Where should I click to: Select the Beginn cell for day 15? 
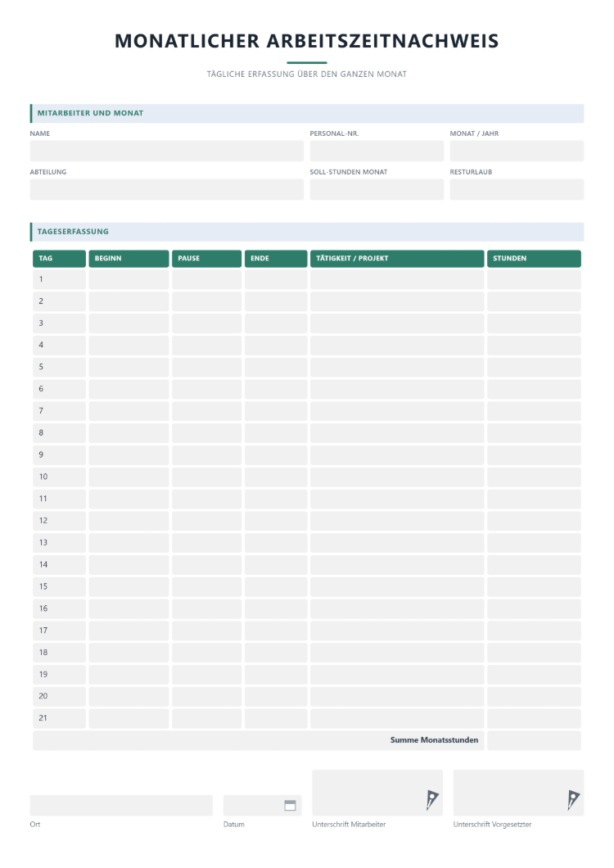tap(129, 586)
